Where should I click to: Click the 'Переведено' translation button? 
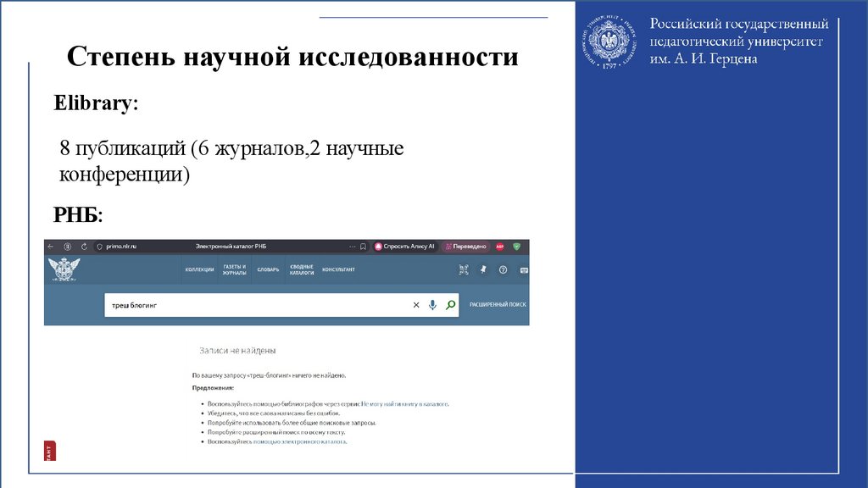point(465,247)
